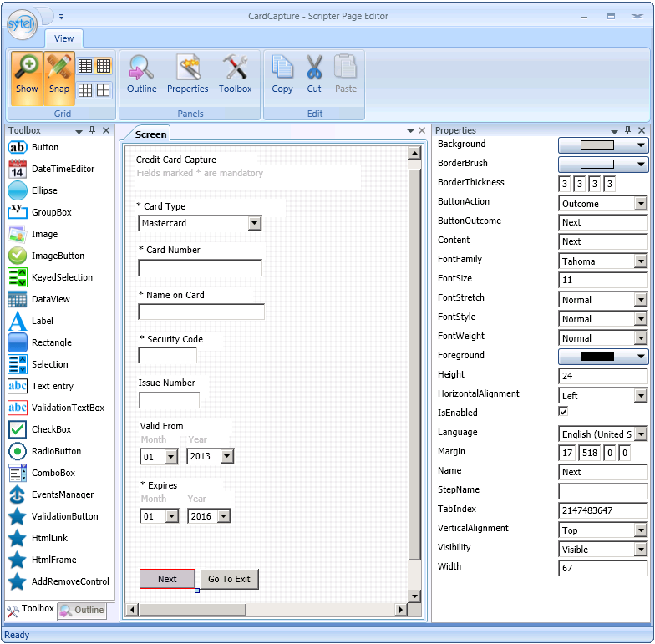Select the KeyedSelection tool
The height and width of the screenshot is (644, 655).
coord(50,277)
